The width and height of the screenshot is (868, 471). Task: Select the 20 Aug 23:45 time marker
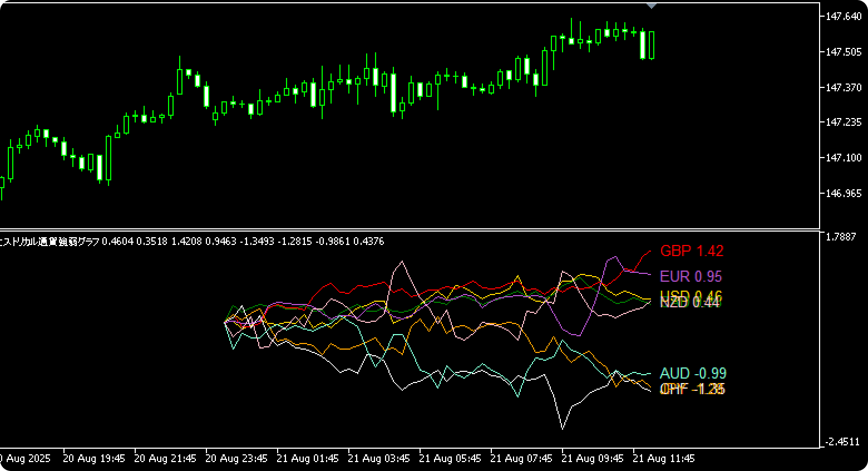pos(236,459)
